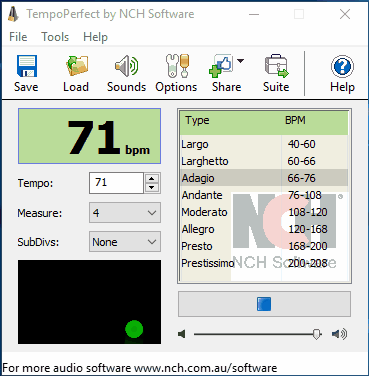Open the Measure dropdown
Screen dimensions: 369x376
coord(125,213)
